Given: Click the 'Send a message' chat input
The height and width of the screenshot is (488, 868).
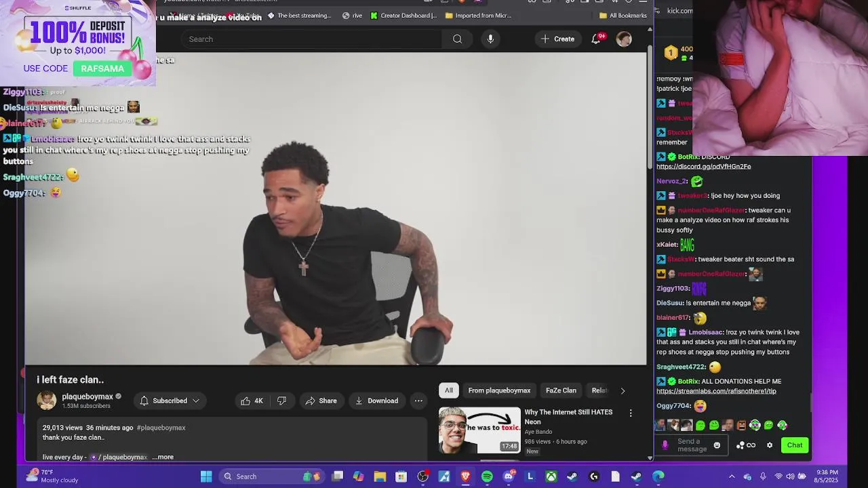Looking at the screenshot, I should click(x=692, y=445).
